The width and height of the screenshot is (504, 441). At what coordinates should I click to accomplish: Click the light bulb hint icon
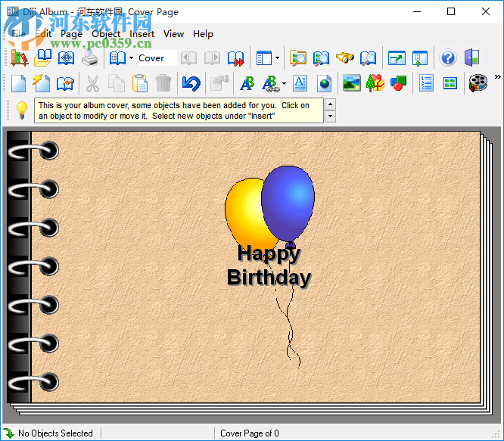[21, 110]
